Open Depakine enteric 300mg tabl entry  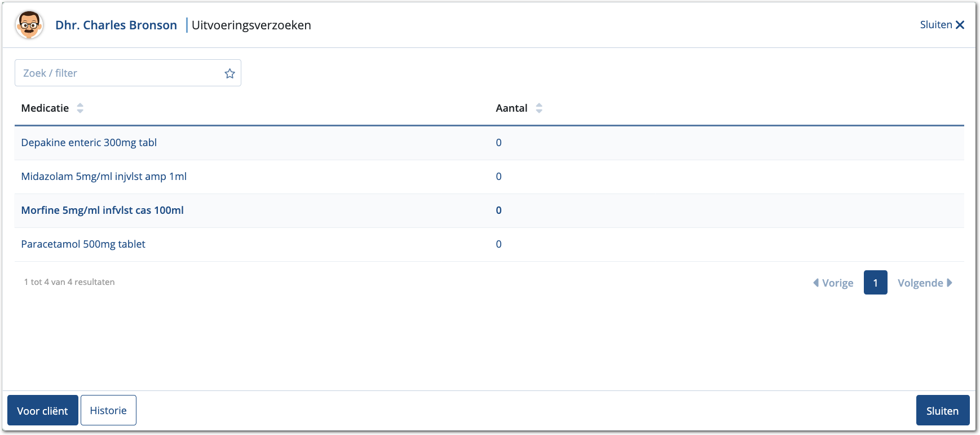coord(89,143)
